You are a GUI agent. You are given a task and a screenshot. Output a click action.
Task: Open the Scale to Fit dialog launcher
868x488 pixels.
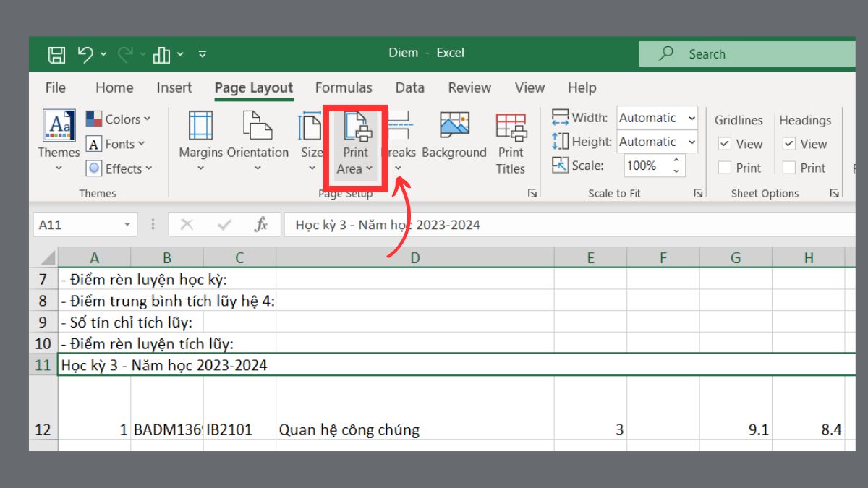coord(699,193)
